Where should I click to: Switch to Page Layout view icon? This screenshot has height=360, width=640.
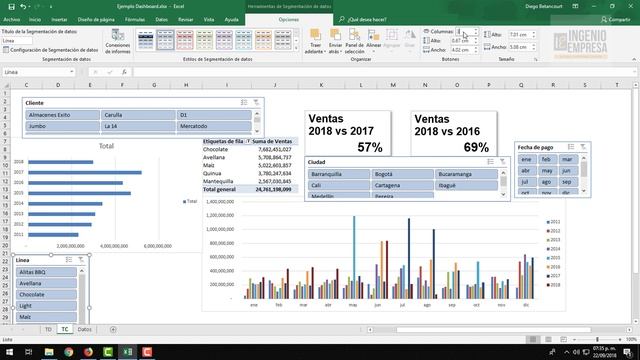(x=548, y=339)
